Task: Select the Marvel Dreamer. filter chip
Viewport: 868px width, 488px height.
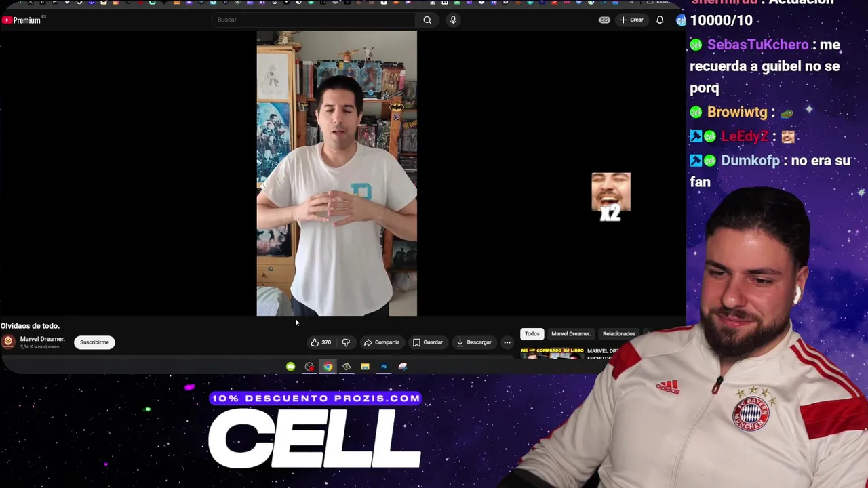Action: 571,333
